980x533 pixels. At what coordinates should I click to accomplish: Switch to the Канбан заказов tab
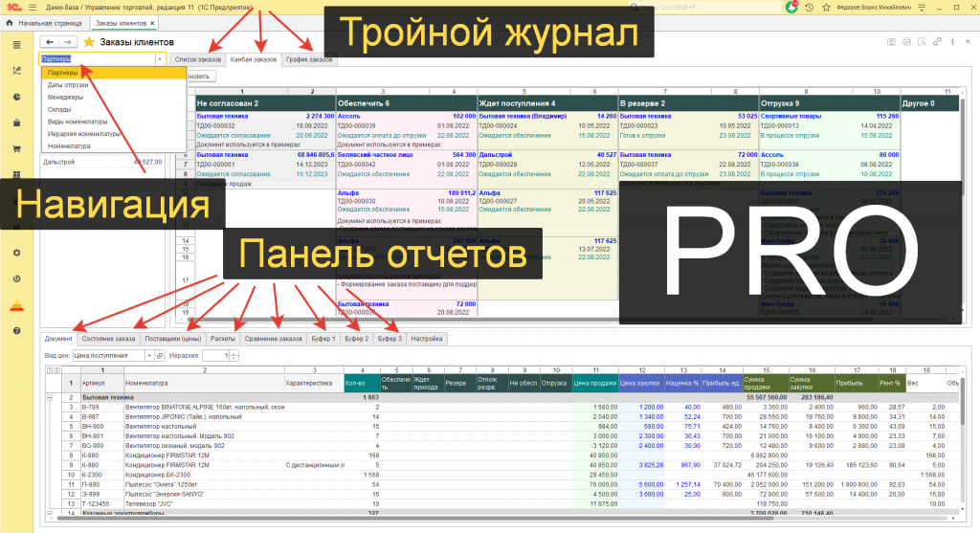pyautogui.click(x=253, y=59)
